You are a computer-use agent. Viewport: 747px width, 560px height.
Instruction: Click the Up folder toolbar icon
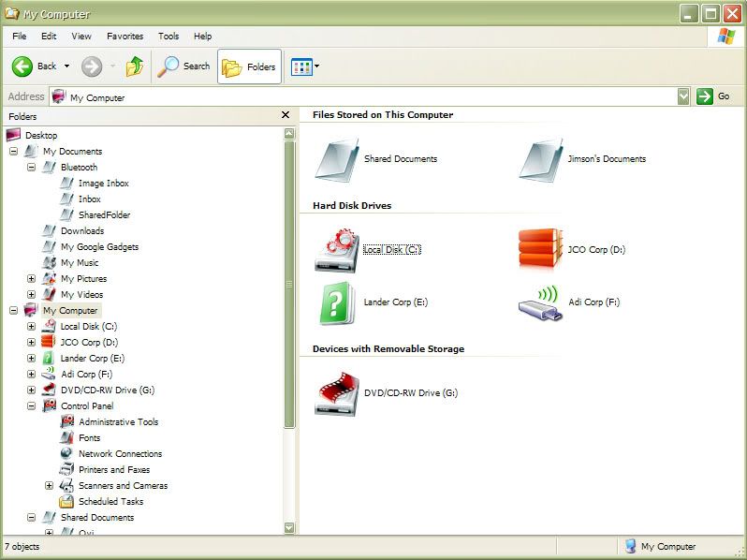click(136, 66)
